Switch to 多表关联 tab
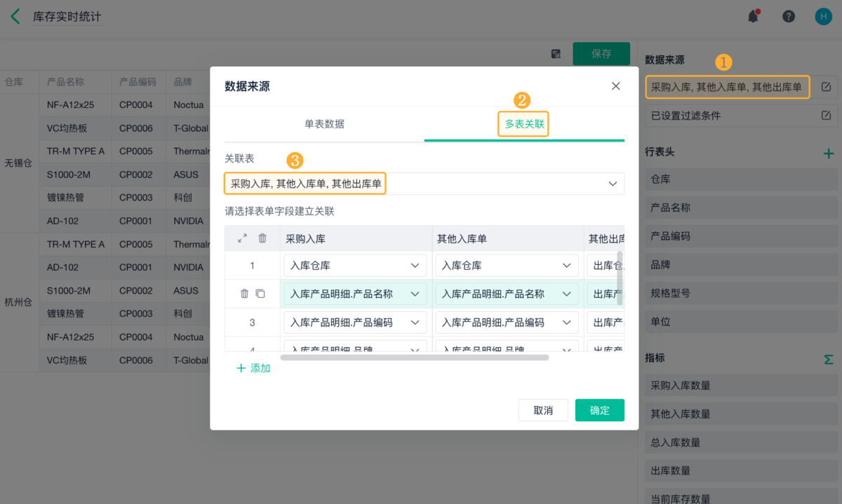The height and width of the screenshot is (504, 842). [x=525, y=124]
